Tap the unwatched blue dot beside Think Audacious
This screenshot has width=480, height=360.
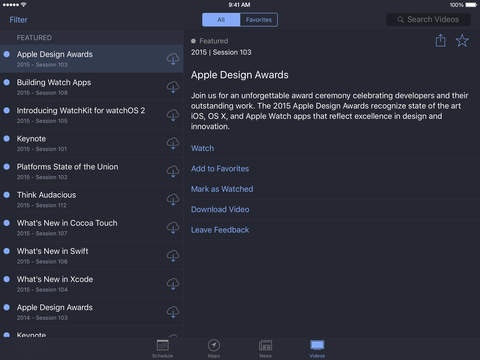click(6, 195)
